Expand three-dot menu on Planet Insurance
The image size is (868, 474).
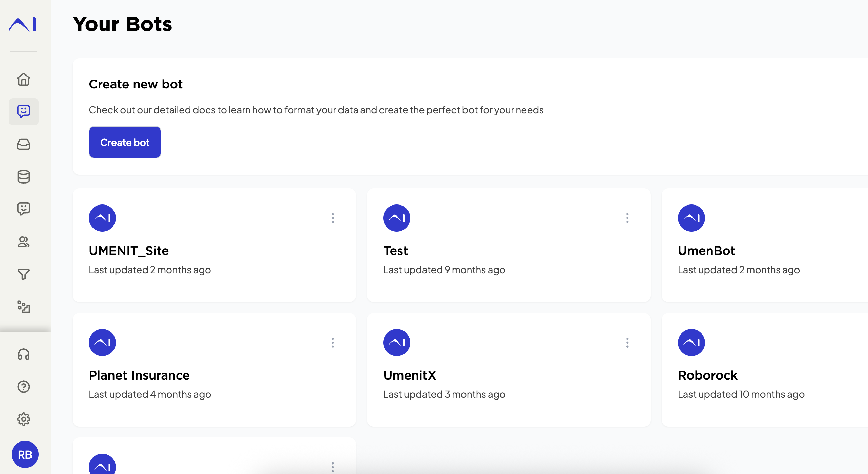pos(333,343)
